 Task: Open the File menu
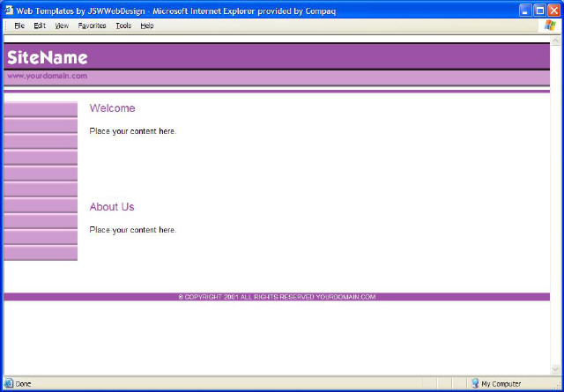[x=19, y=26]
